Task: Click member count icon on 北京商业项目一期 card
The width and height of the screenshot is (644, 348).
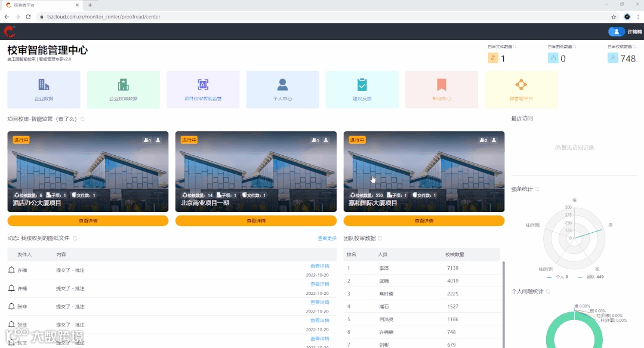Action: (x=315, y=140)
